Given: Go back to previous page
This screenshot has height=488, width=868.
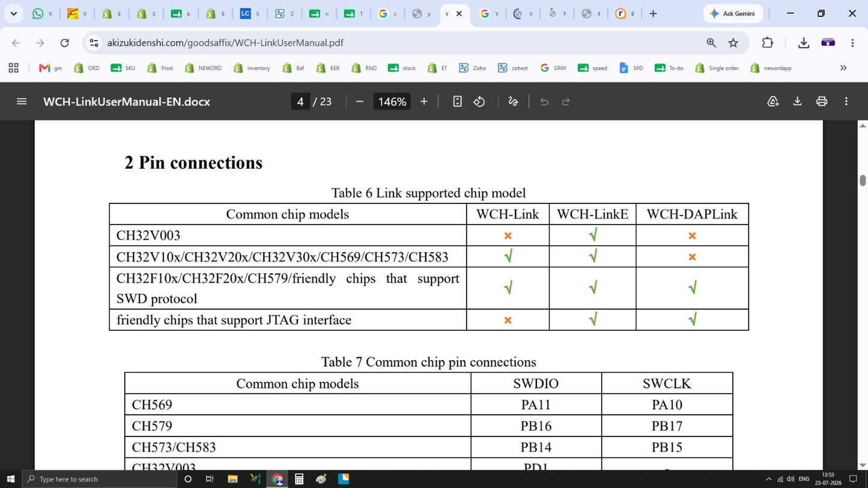Looking at the screenshot, I should [x=16, y=43].
